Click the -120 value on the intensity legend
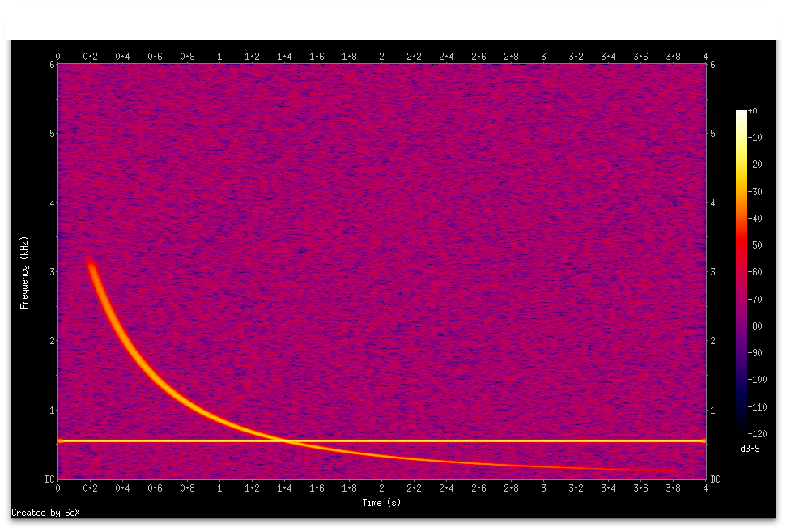Image resolution: width=787 pixels, height=532 pixels. pyautogui.click(x=759, y=433)
